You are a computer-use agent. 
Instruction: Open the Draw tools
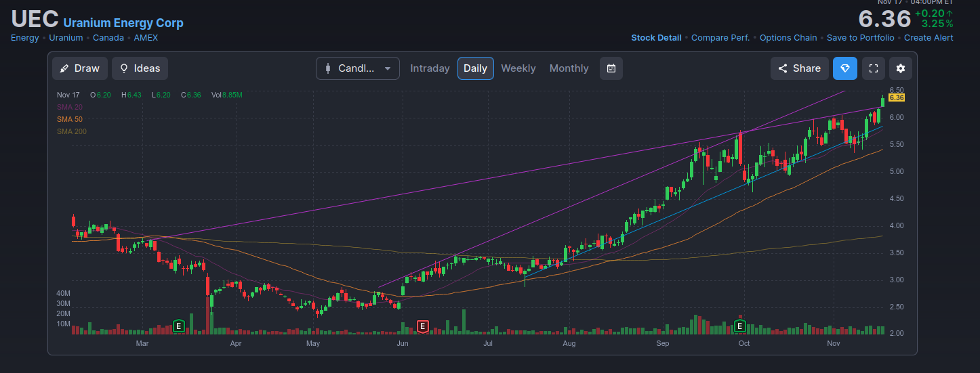pyautogui.click(x=80, y=68)
